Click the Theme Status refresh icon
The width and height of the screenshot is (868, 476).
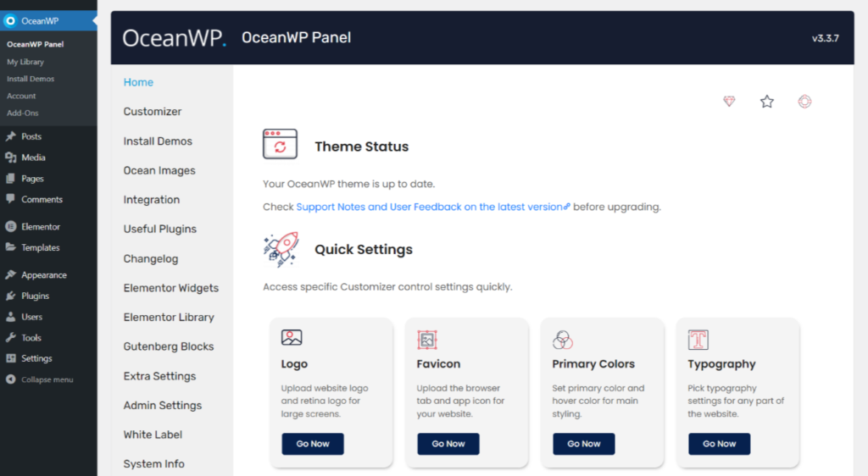(x=280, y=146)
